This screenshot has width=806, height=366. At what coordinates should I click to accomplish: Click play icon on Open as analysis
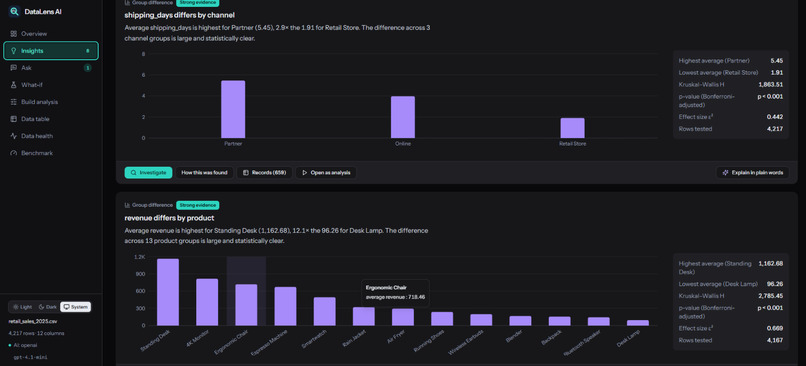pyautogui.click(x=305, y=173)
